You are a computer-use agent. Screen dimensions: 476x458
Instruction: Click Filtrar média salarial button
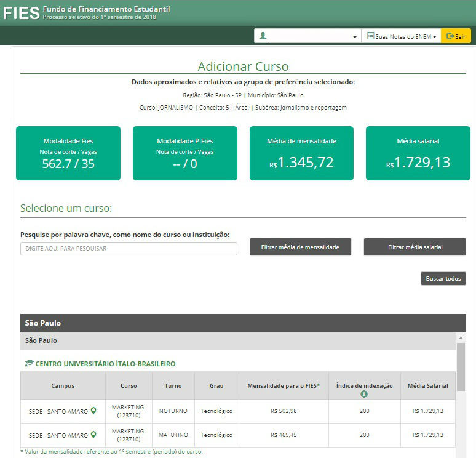[415, 247]
